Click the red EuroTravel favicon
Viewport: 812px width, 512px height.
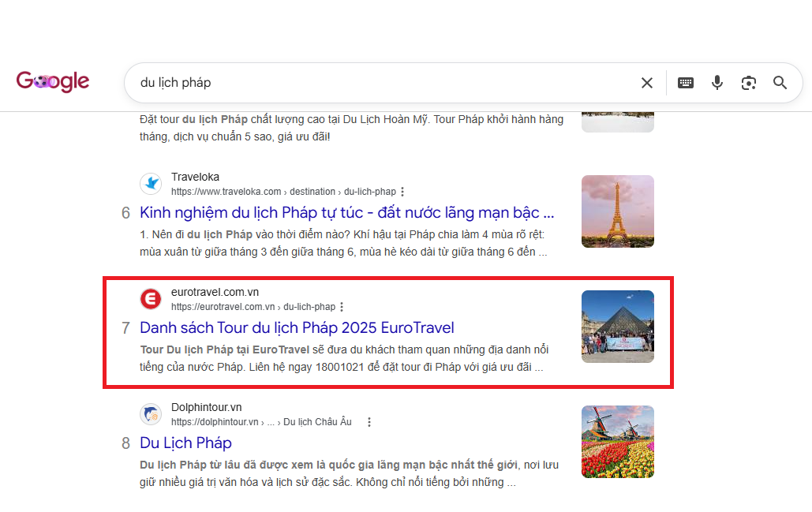click(151, 299)
